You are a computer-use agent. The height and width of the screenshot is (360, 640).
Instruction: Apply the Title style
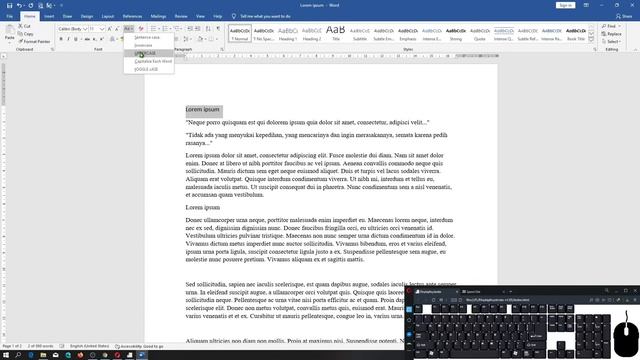[336, 33]
